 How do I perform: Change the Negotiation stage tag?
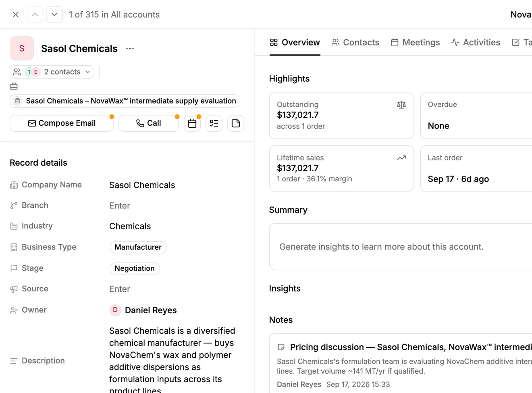point(135,268)
